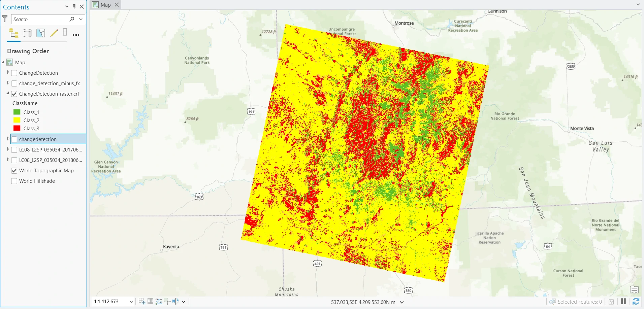644x309 pixels.
Task: Click the grid icon in map status bar
Action: (x=150, y=301)
